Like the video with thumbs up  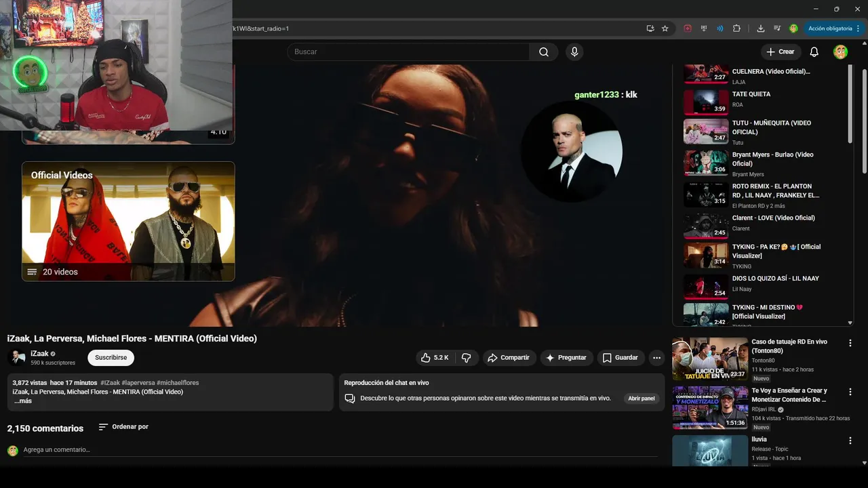[x=434, y=358]
